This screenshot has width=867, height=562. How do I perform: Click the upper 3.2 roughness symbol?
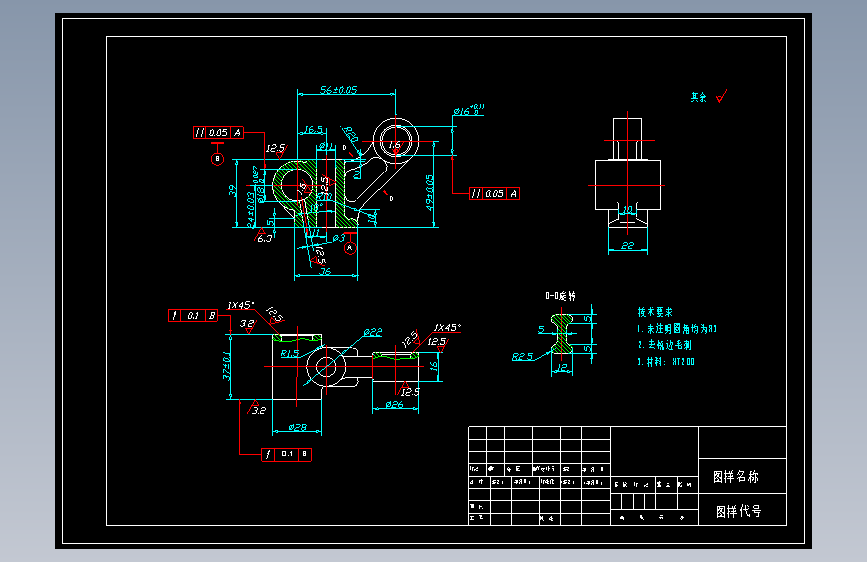tap(248, 325)
